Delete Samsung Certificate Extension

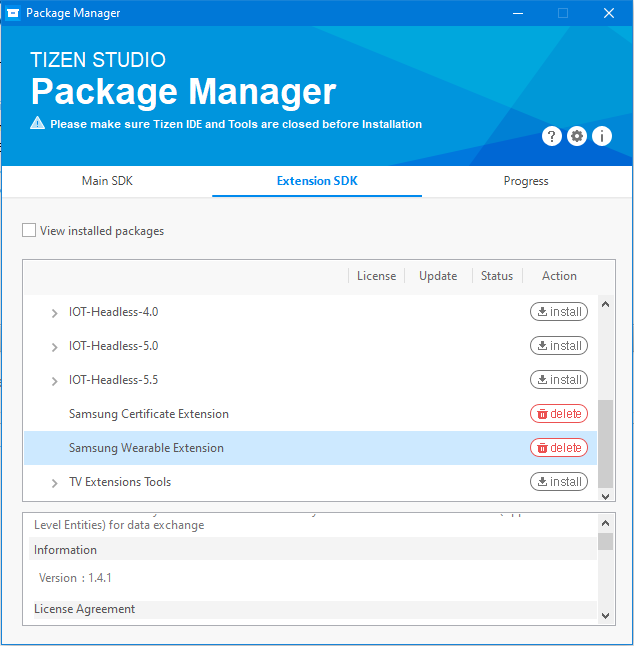559,414
